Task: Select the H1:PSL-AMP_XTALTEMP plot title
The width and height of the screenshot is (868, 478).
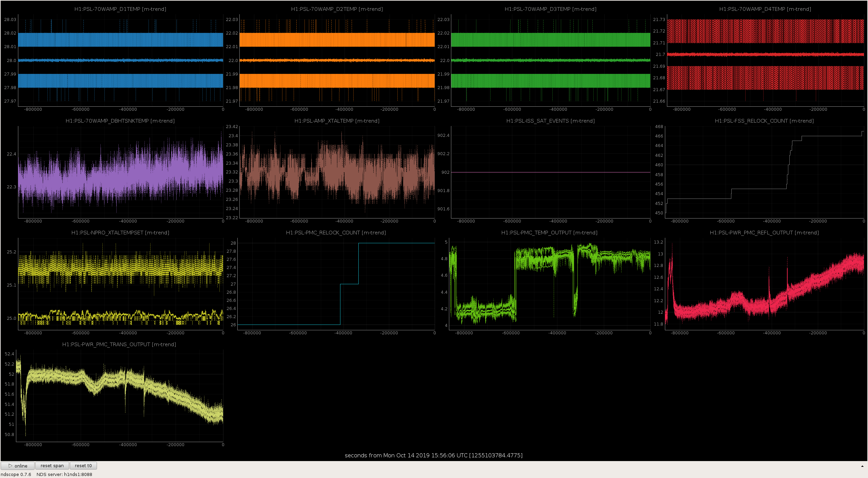Action: [337, 121]
